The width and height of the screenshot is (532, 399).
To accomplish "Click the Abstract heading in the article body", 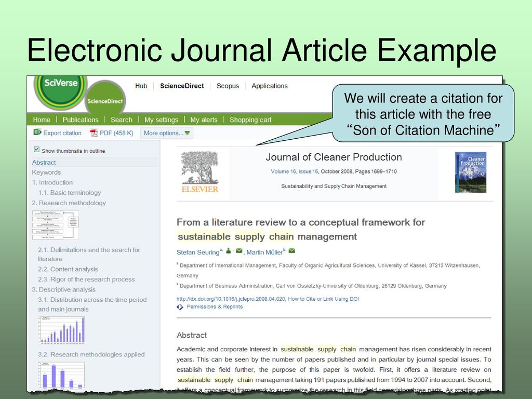I will pyautogui.click(x=192, y=335).
